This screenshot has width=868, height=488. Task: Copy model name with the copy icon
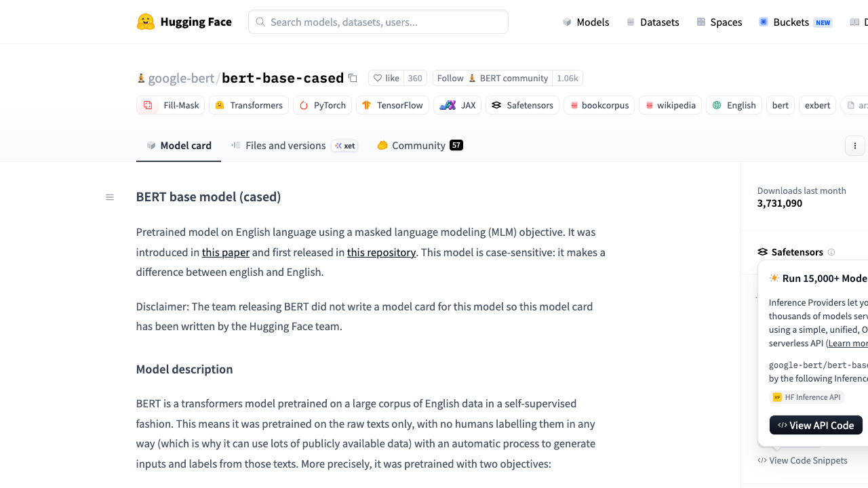pos(353,78)
